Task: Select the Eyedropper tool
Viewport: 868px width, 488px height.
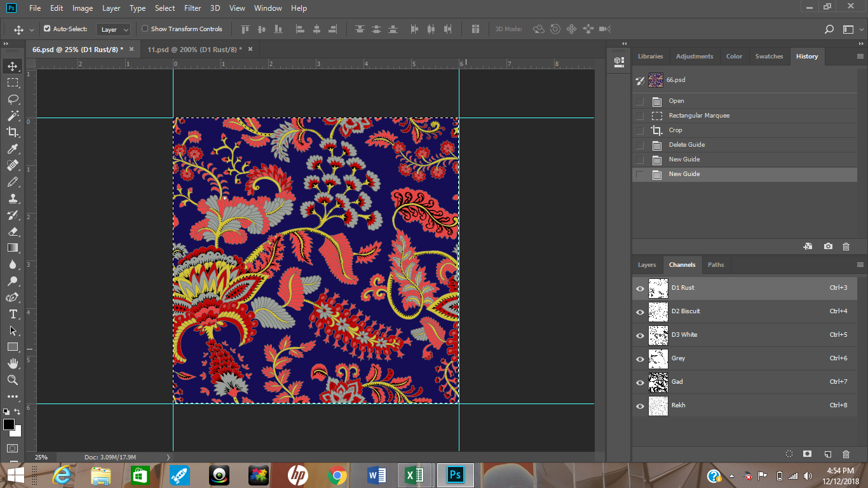Action: 13,149
